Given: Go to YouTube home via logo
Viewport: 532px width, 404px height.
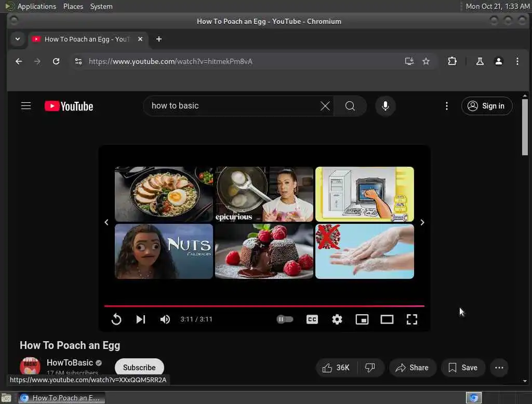Looking at the screenshot, I should 69,106.
